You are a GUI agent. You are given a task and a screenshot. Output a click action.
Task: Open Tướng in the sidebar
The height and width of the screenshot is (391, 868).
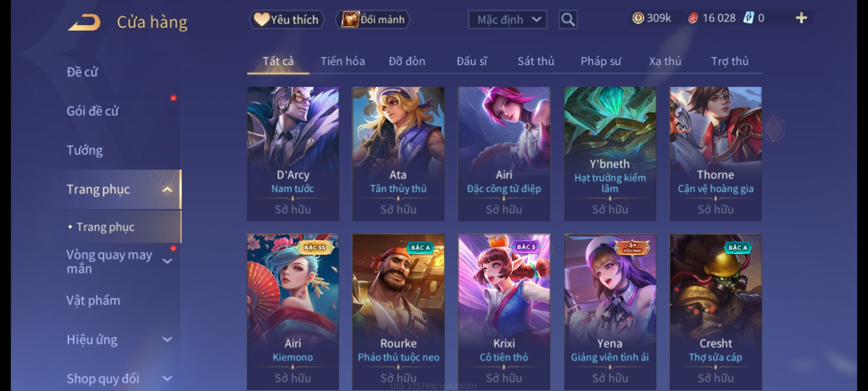85,150
